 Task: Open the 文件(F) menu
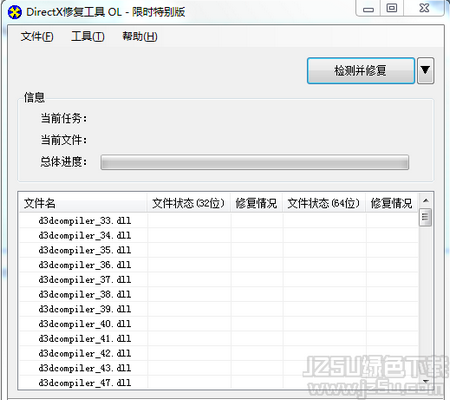37,36
